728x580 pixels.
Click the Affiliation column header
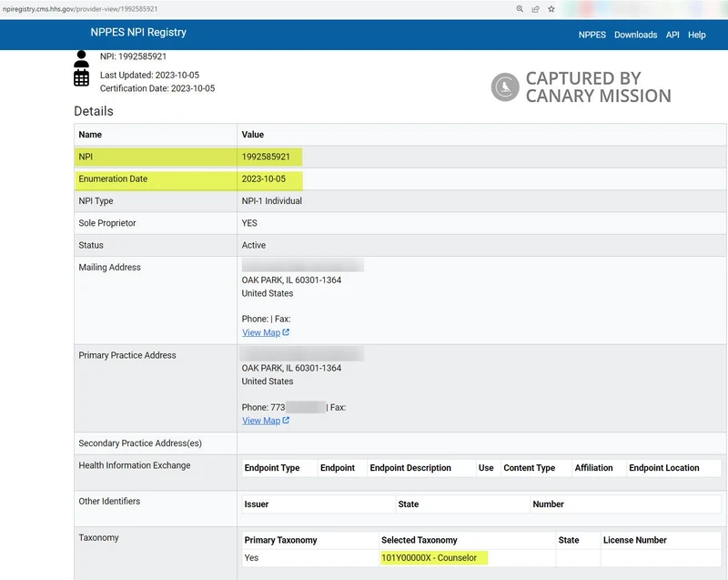point(594,468)
